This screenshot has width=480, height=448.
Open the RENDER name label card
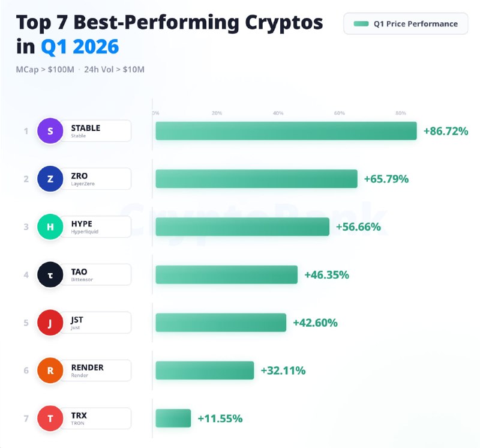[95, 371]
